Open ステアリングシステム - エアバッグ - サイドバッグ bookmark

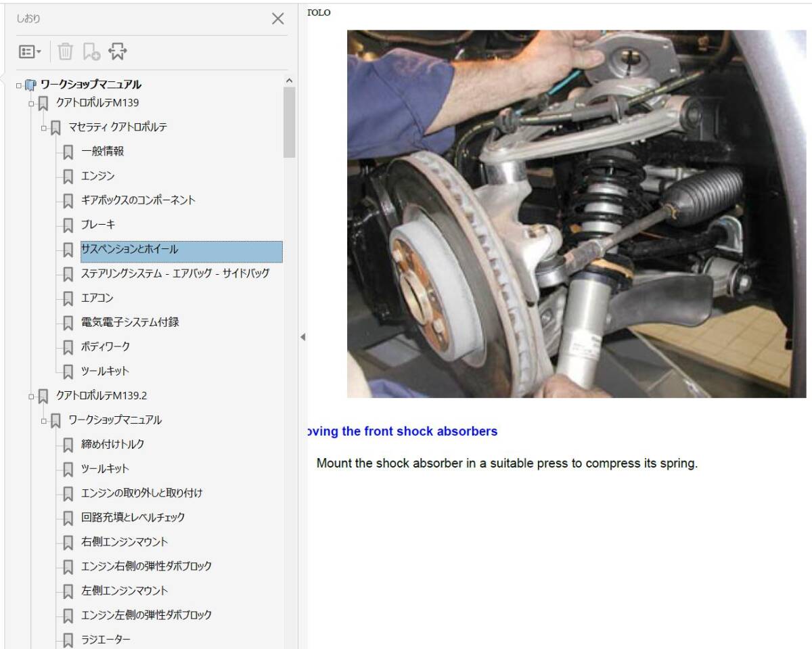click(x=175, y=273)
